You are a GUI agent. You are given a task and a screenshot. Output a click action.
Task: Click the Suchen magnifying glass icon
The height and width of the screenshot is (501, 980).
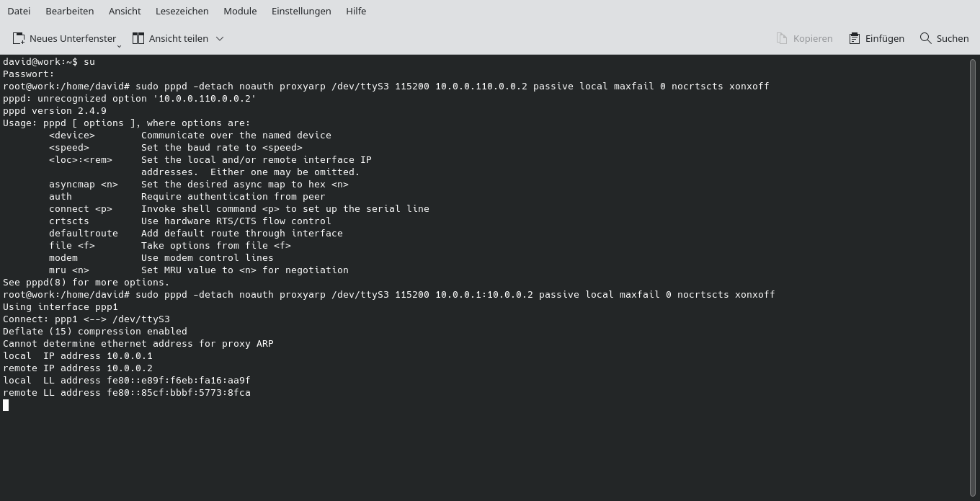click(925, 38)
